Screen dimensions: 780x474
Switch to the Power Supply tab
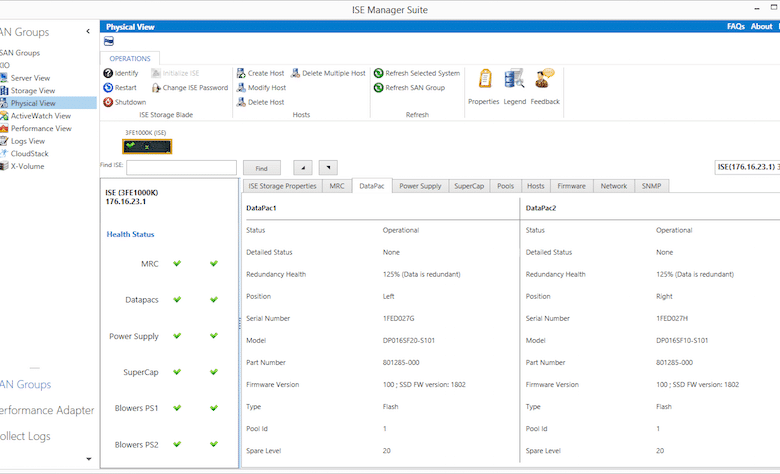coord(420,186)
